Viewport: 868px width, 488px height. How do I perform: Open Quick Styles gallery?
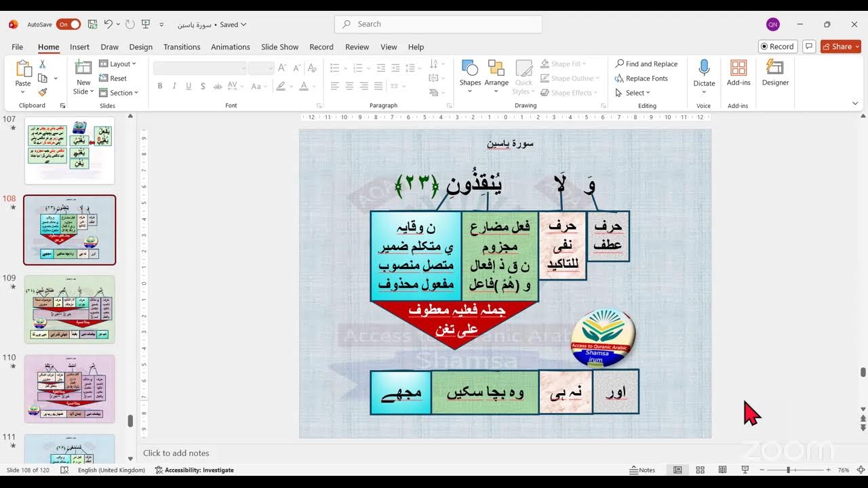pyautogui.click(x=524, y=77)
